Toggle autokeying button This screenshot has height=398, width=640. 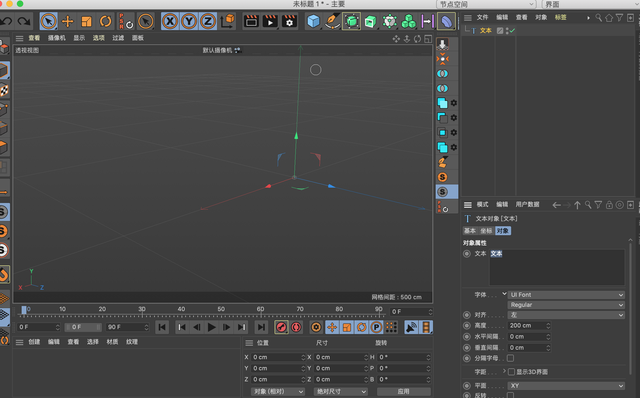[296, 327]
